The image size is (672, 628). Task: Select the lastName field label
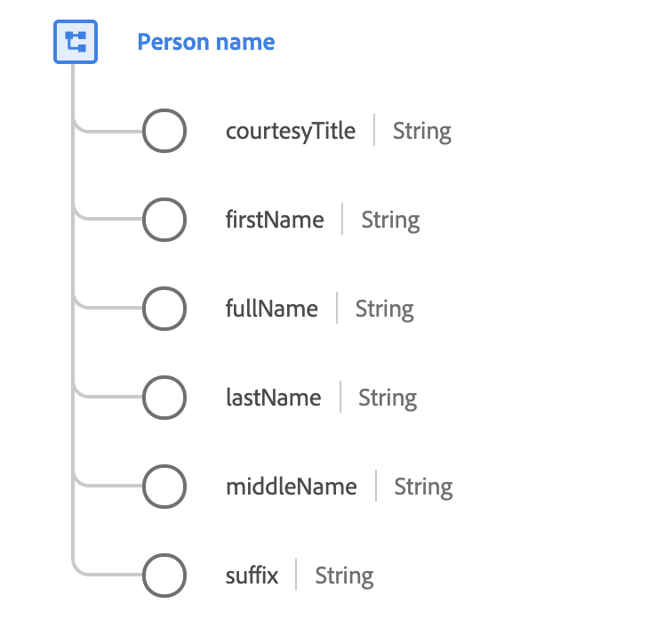click(x=274, y=398)
